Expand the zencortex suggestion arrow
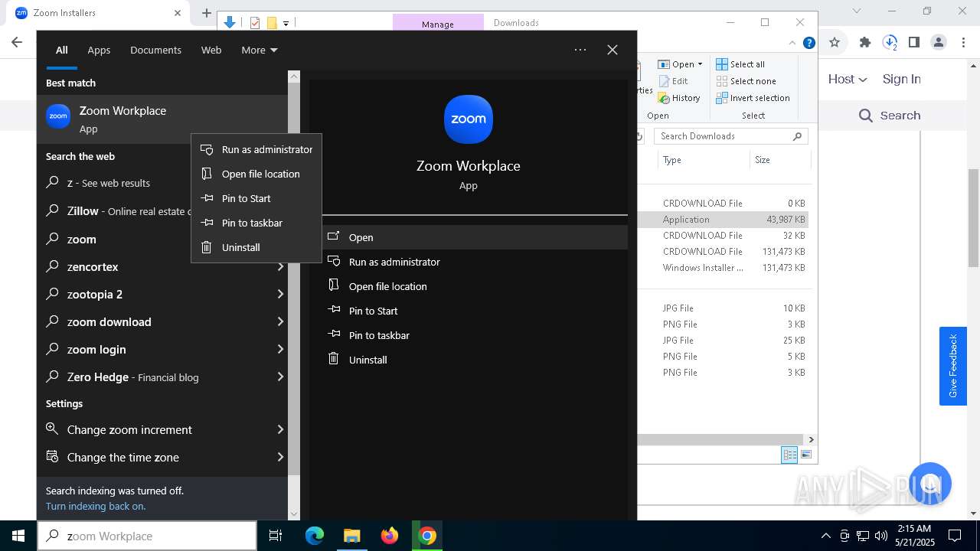The height and width of the screenshot is (551, 980). pos(280,266)
